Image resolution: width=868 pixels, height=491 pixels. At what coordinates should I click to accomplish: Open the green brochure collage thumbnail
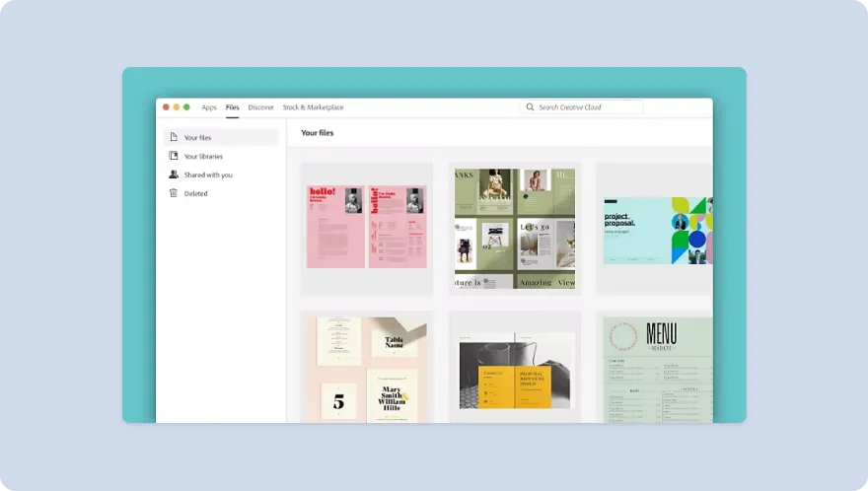point(515,229)
